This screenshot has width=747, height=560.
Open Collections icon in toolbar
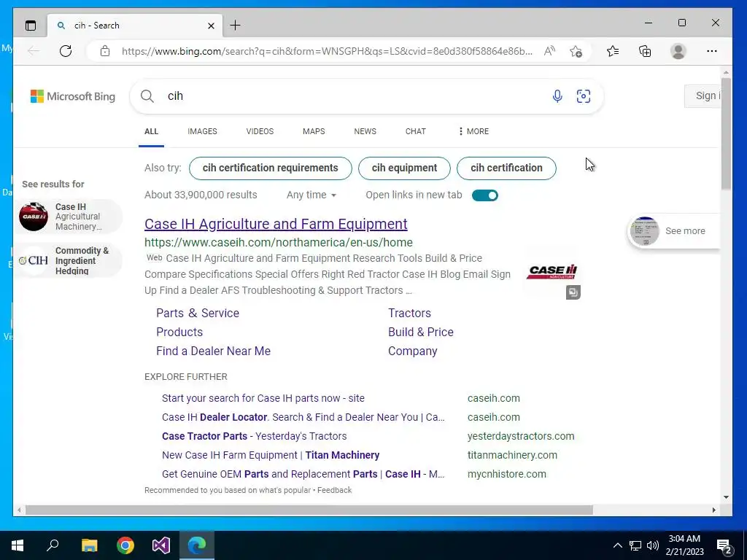click(x=645, y=51)
